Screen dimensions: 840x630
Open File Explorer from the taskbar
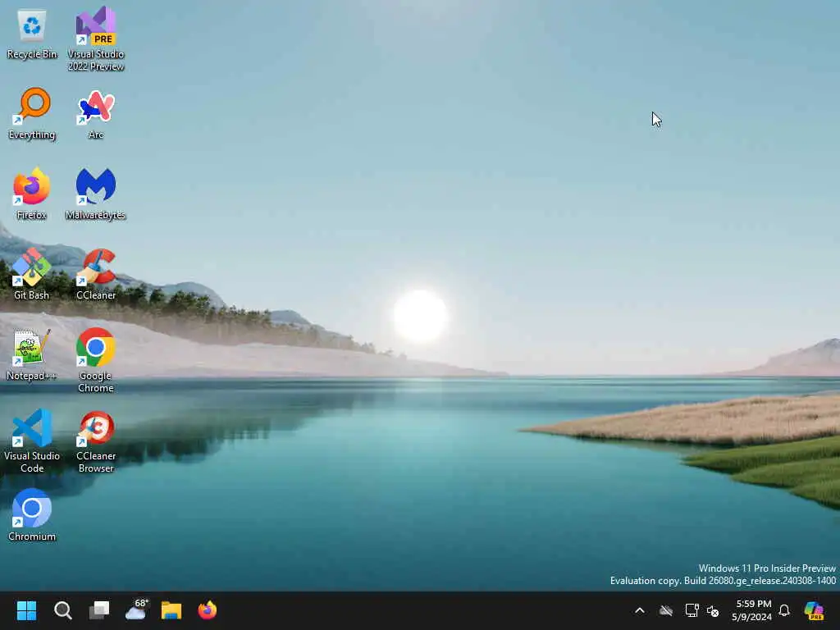[171, 610]
